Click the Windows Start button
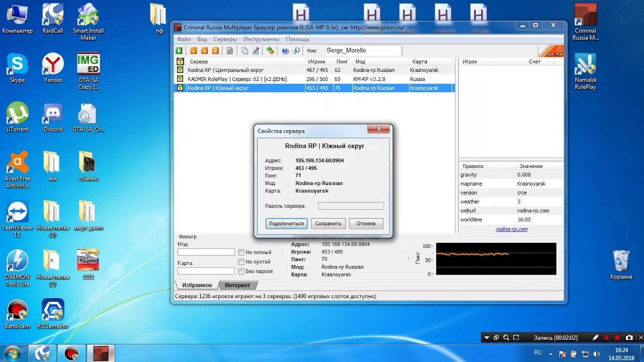Screen dimensions: 644x362 coord(12,353)
